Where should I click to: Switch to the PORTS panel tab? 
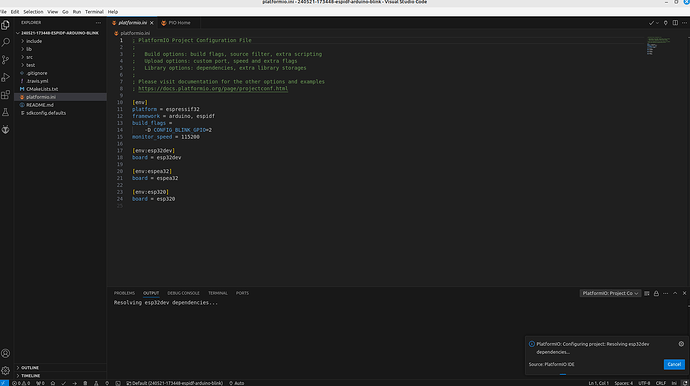tap(242, 293)
